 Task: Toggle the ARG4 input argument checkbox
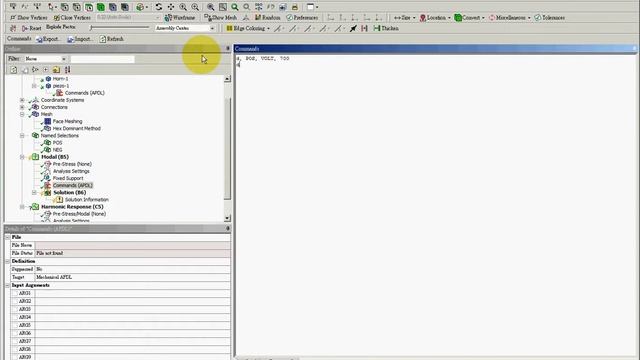point(15,317)
